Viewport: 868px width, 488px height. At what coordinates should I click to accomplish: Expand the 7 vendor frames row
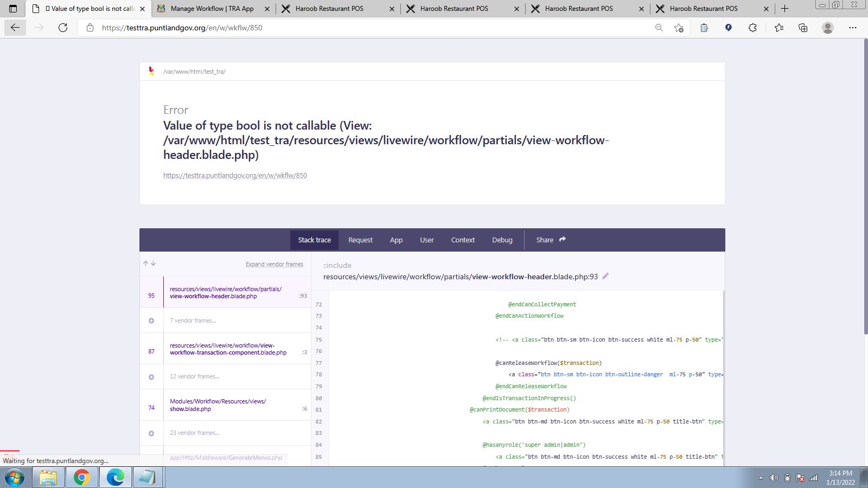click(225, 320)
